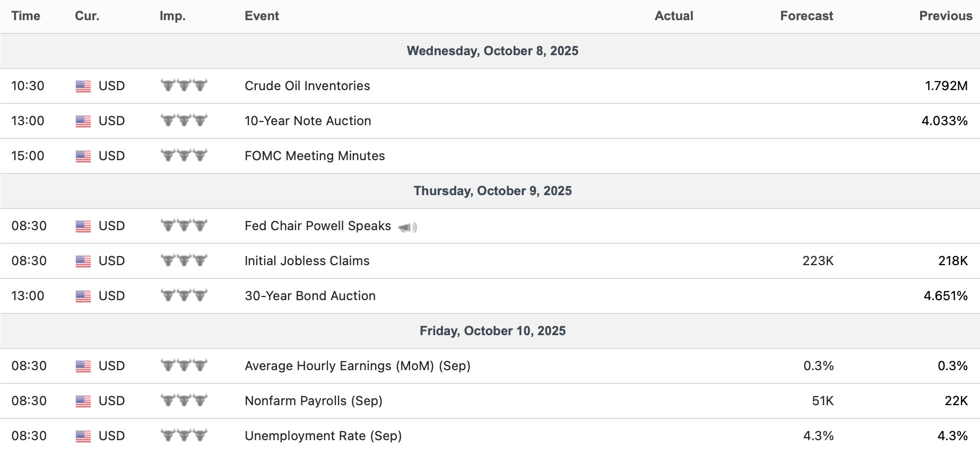Click US flag in Nonfarm Payrolls row
Viewport: 980px width, 455px height.
tap(83, 401)
